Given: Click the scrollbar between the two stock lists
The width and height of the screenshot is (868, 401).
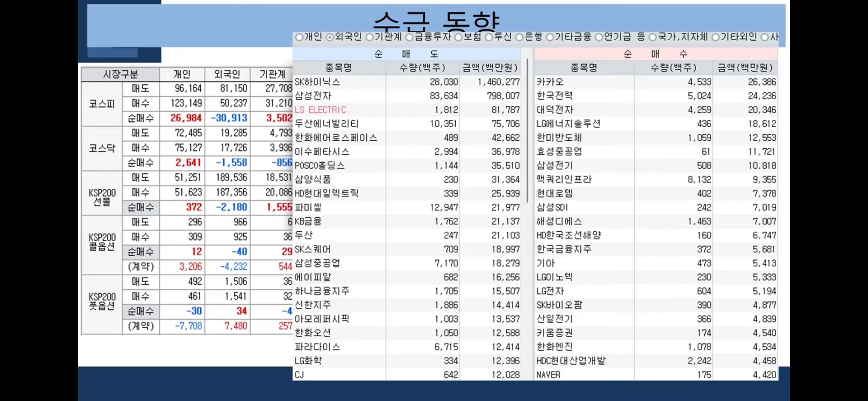Looking at the screenshot, I should tap(527, 131).
